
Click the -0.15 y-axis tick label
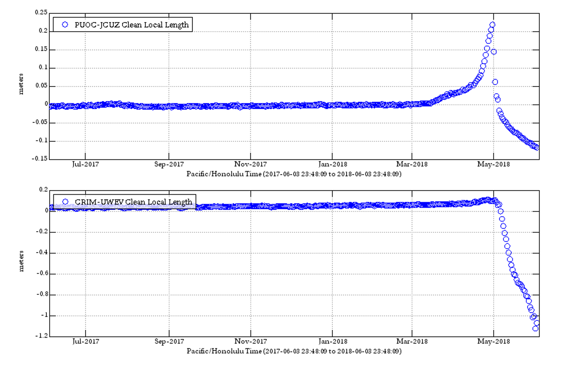click(x=40, y=159)
